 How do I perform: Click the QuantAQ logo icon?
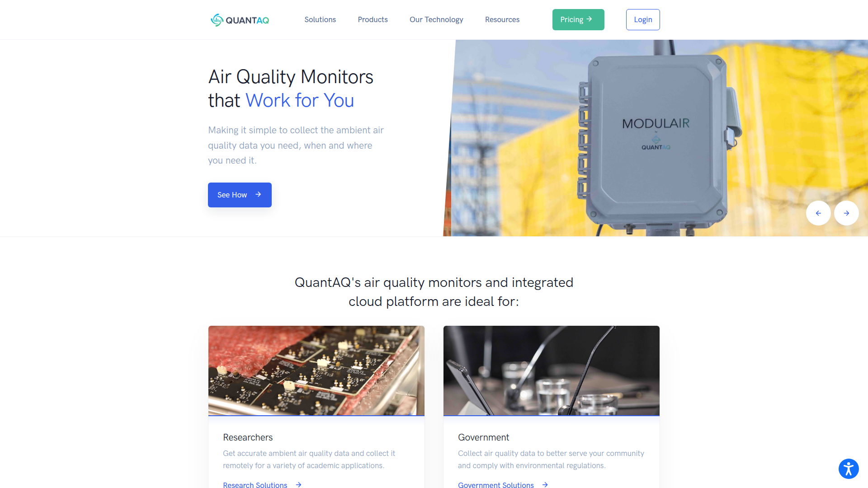(x=217, y=20)
